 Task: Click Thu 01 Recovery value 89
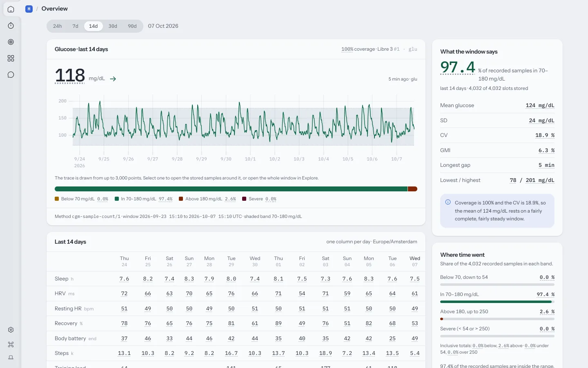click(278, 323)
